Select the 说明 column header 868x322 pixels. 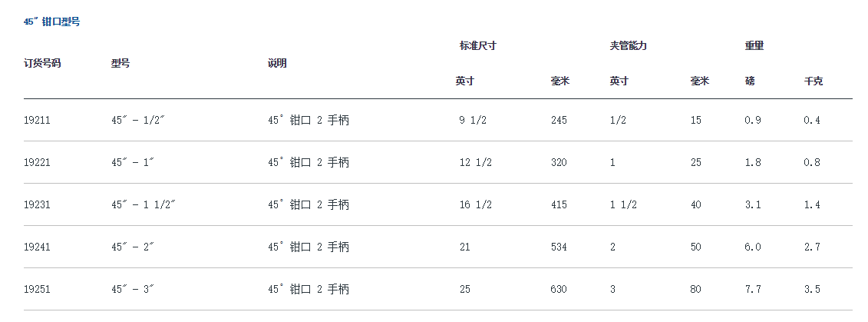pyautogui.click(x=277, y=63)
